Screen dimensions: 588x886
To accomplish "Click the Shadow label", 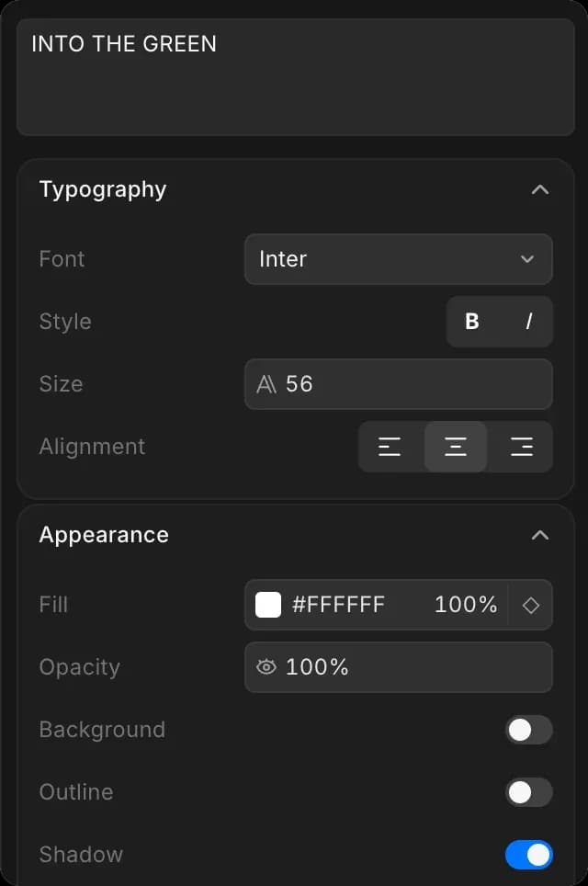I will coord(81,855).
